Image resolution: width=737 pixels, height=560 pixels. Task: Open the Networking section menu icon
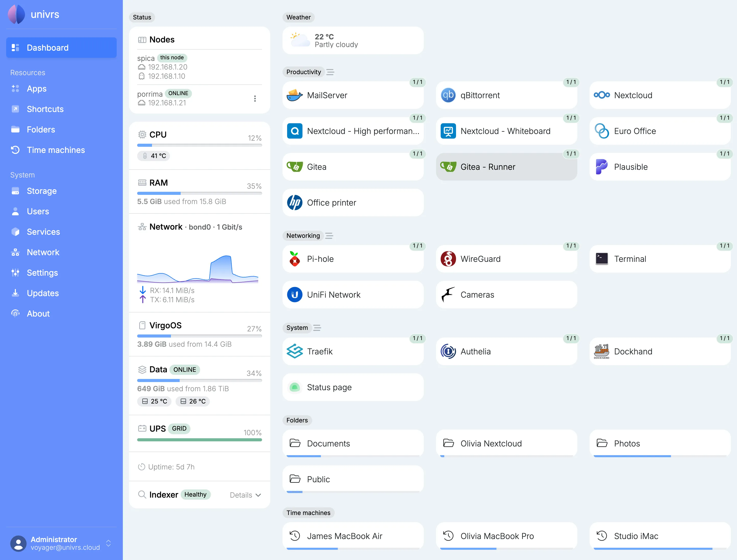tap(329, 236)
